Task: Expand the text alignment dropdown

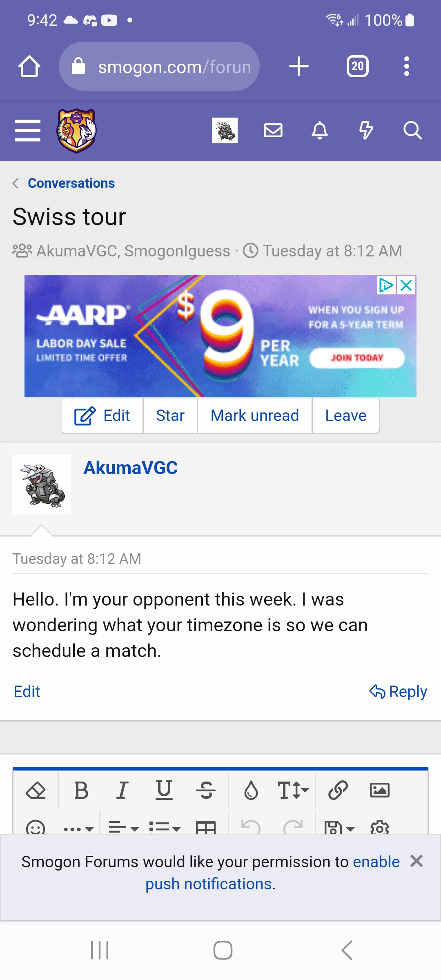Action: click(x=124, y=828)
